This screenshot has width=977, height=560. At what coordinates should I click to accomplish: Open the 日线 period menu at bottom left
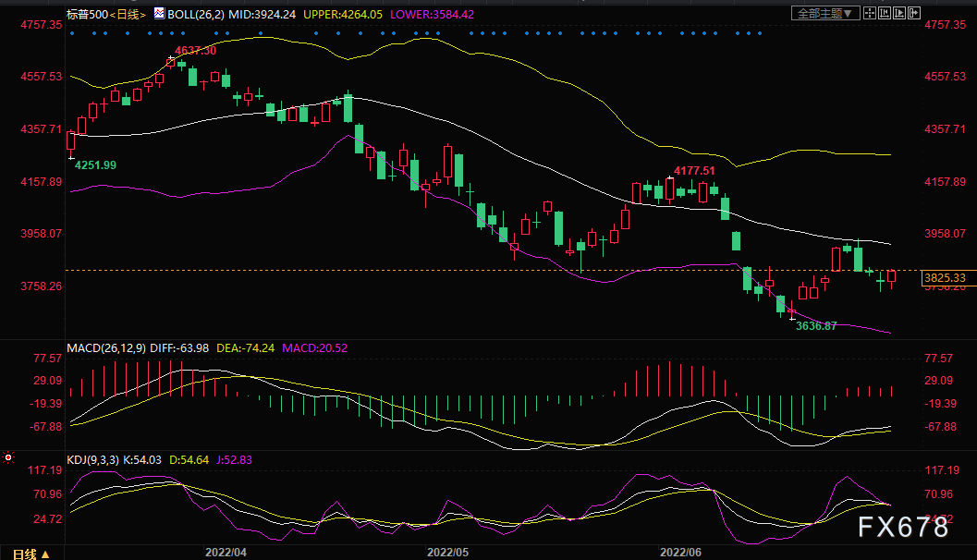click(30, 554)
